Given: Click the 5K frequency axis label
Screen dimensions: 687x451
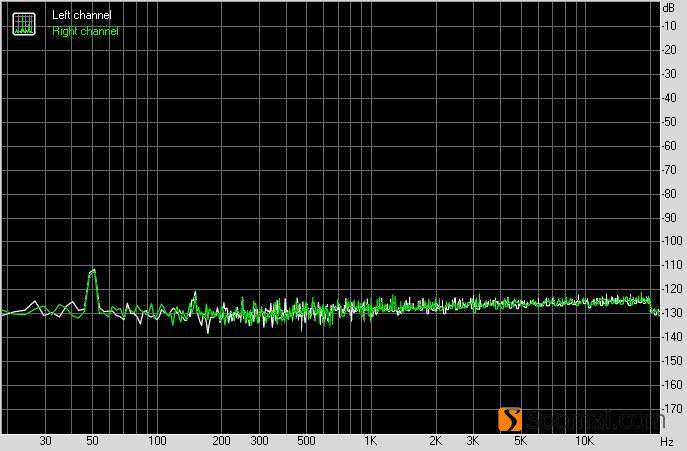Looking at the screenshot, I should click(x=520, y=441).
